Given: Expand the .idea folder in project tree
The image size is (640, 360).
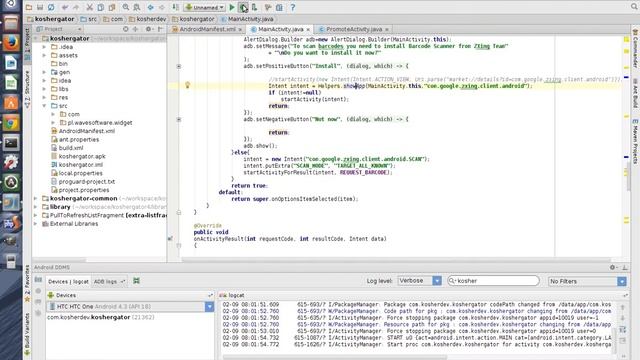Looking at the screenshot, I should click(44, 47).
